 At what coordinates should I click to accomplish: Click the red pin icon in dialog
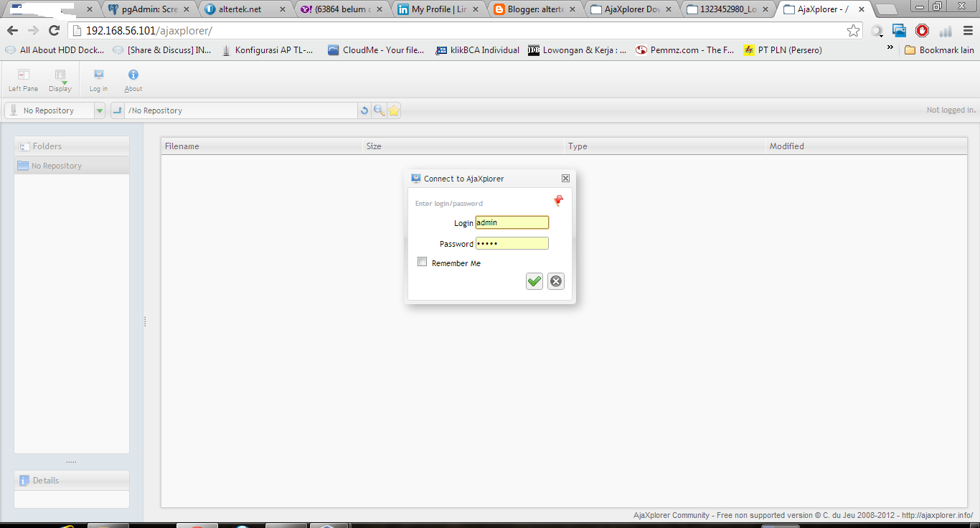tap(558, 201)
